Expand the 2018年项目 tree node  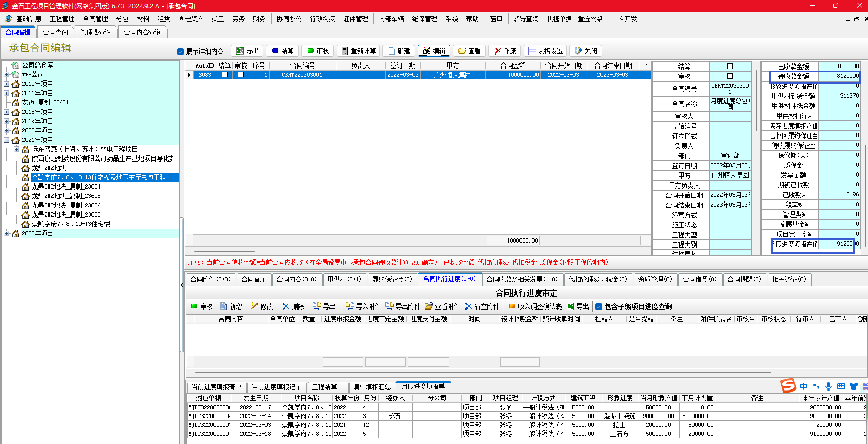pos(6,112)
